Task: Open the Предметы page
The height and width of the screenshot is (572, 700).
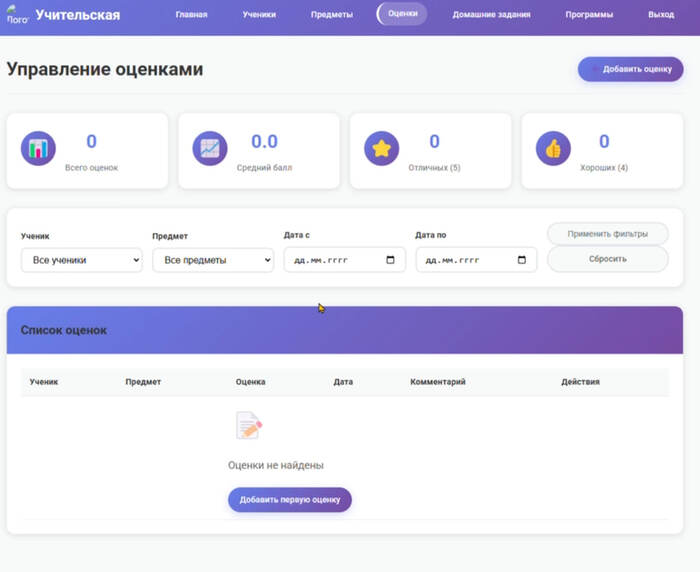Action: (332, 15)
